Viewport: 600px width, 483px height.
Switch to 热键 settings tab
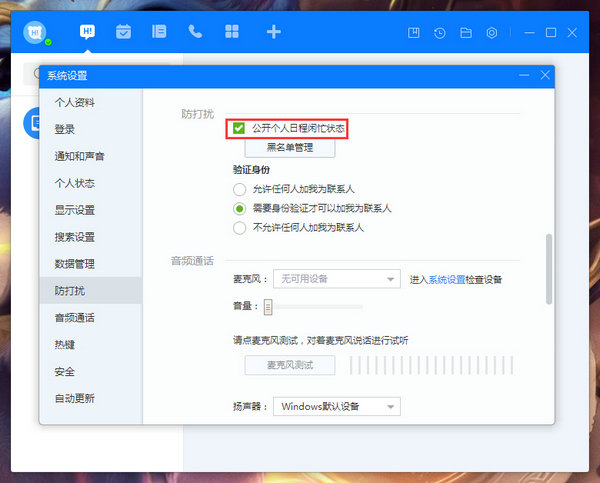coord(65,345)
